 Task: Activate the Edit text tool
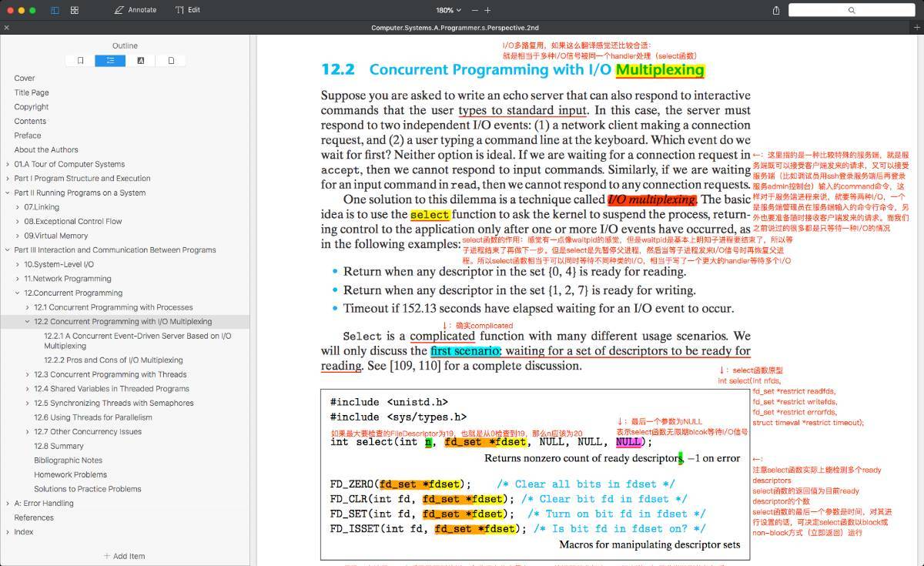187,10
